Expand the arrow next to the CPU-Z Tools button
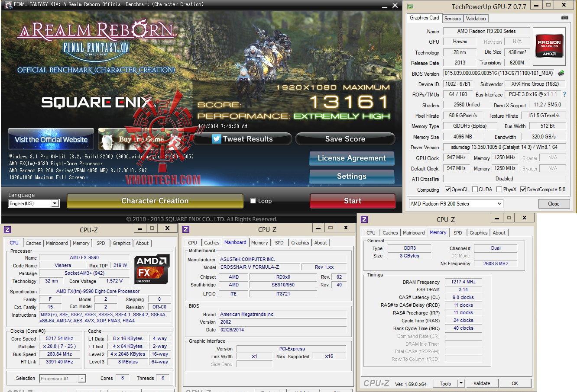577x392 pixels. (461, 383)
